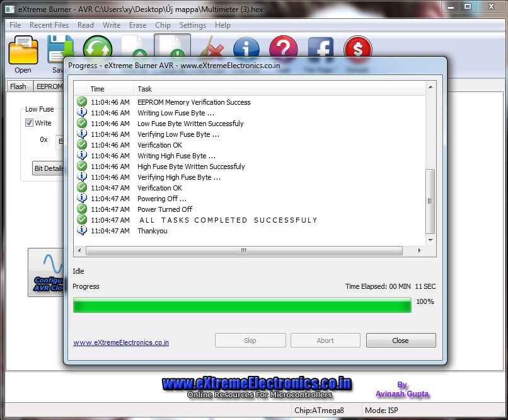508x420 pixels.
Task: Click the log scroll up arrow
Action: [x=430, y=87]
